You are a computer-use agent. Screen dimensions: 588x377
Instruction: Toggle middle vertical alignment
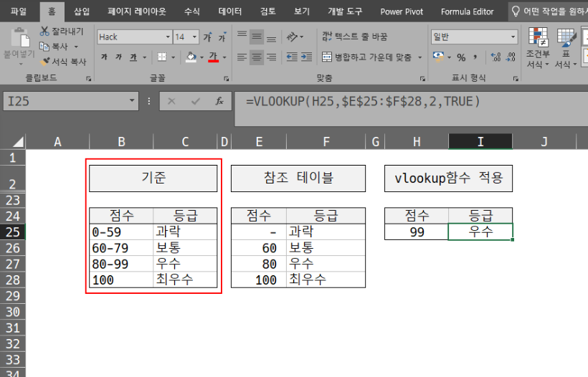tap(257, 37)
